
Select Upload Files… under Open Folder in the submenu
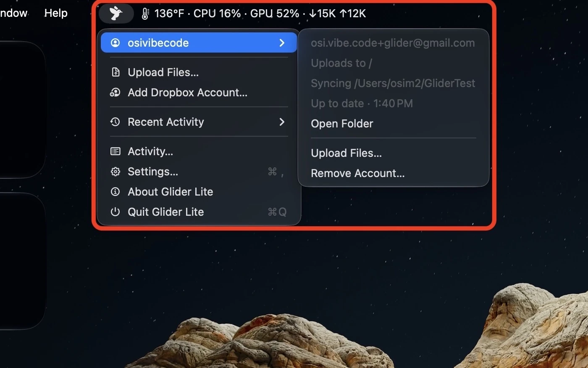click(x=394, y=153)
